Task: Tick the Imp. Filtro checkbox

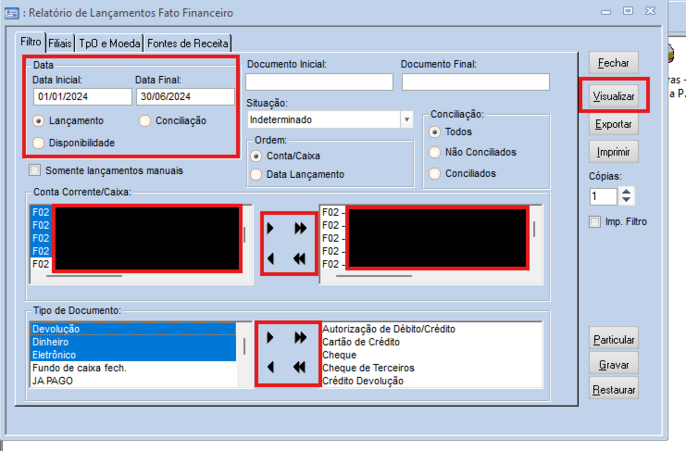Action: click(595, 221)
